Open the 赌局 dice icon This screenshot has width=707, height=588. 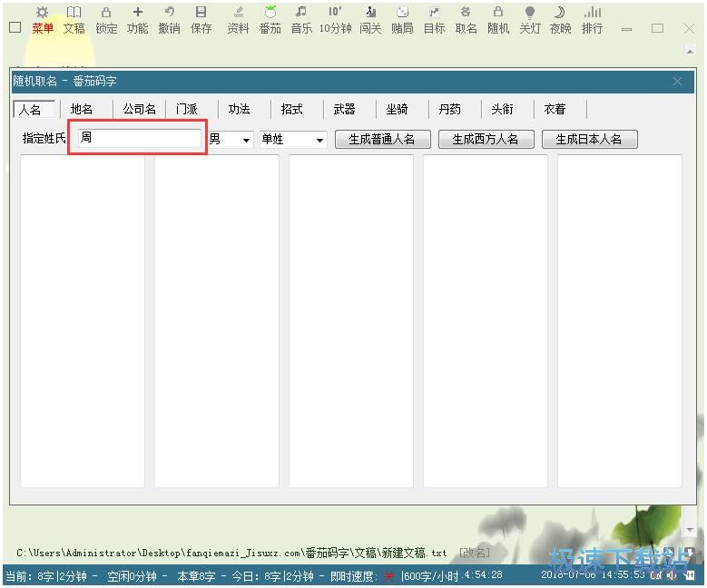coord(402,20)
